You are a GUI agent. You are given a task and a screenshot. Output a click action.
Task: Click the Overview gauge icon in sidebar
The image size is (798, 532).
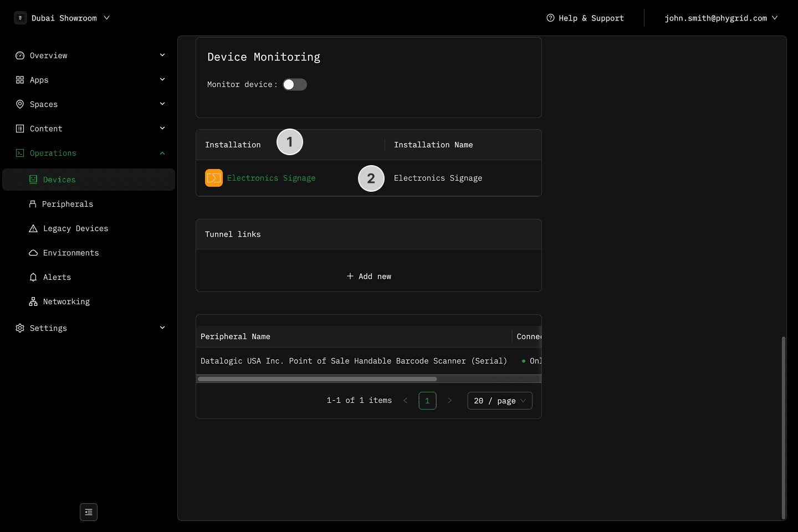20,55
